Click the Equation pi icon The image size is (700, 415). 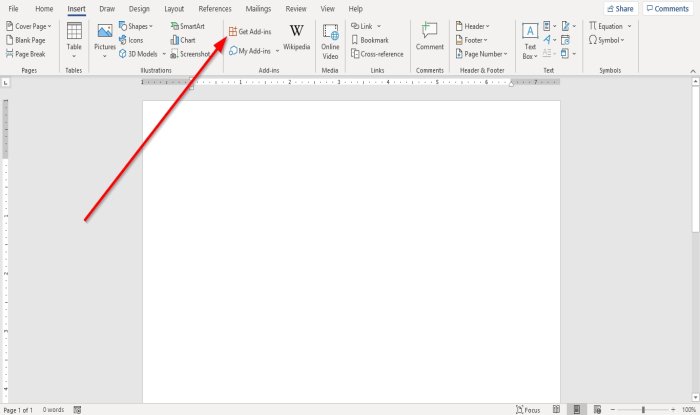[x=592, y=26]
